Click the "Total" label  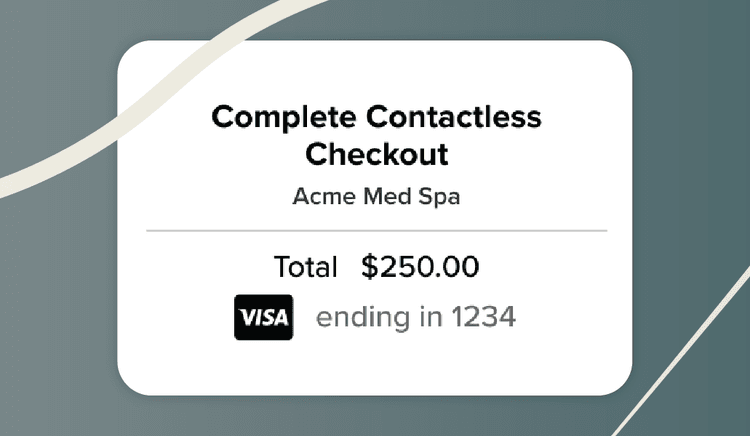(x=305, y=267)
